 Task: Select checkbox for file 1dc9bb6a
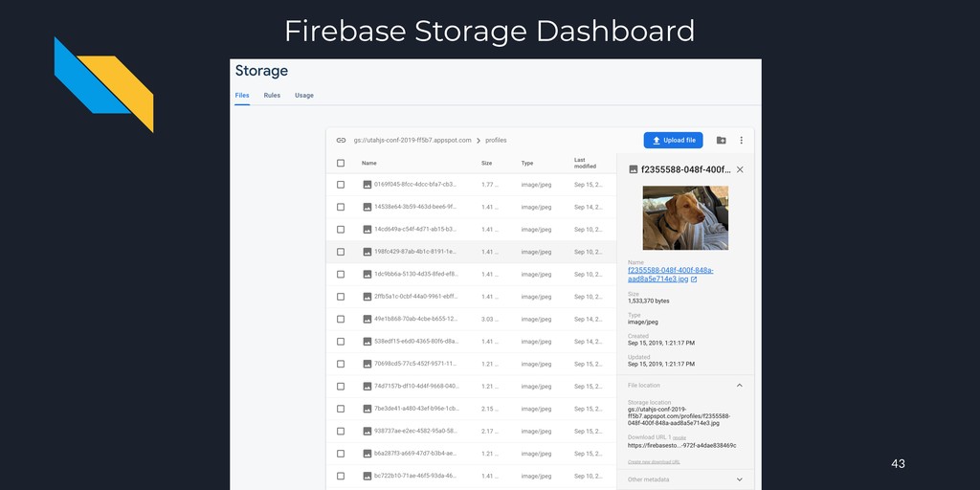pyautogui.click(x=341, y=275)
